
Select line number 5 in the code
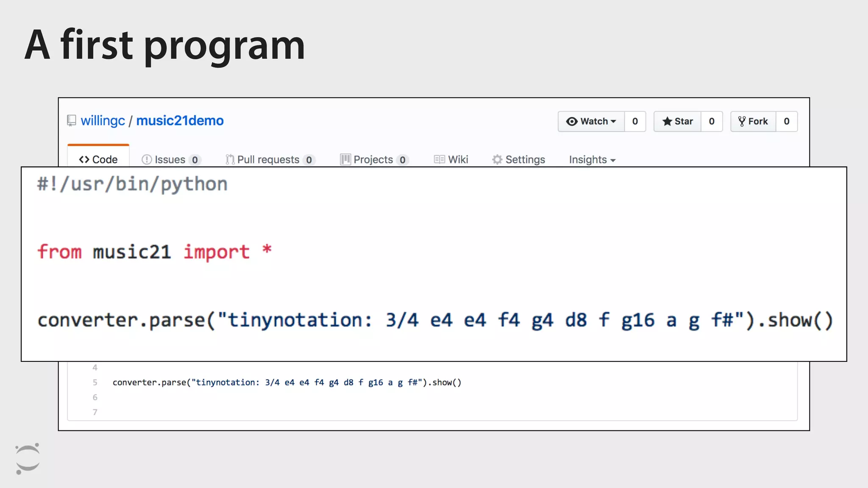click(95, 383)
